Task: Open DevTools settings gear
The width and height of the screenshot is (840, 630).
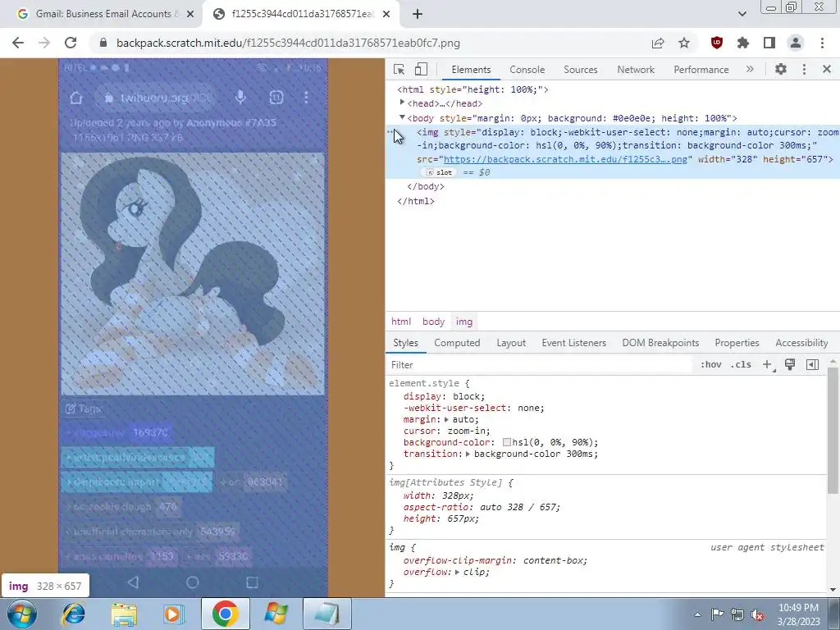Action: click(x=781, y=69)
